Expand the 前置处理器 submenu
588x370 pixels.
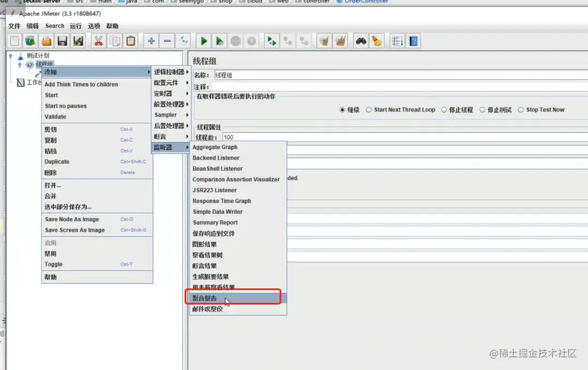click(171, 104)
